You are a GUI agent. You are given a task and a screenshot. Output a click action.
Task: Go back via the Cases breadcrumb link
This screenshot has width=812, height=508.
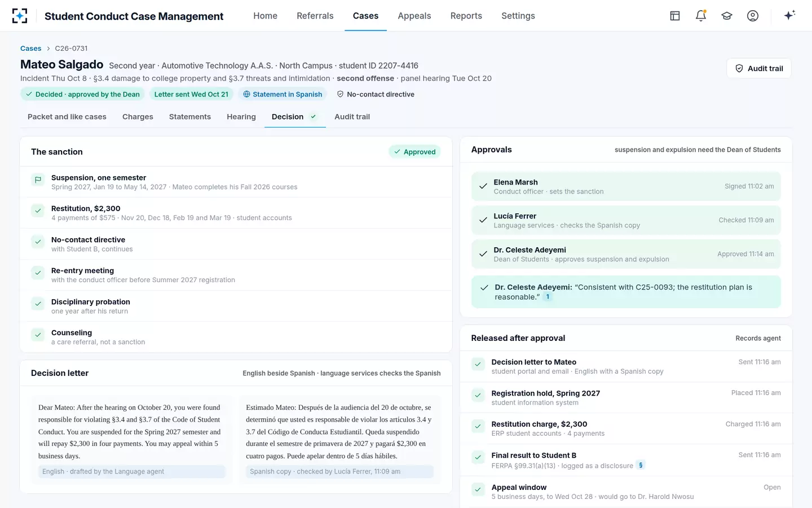point(30,49)
